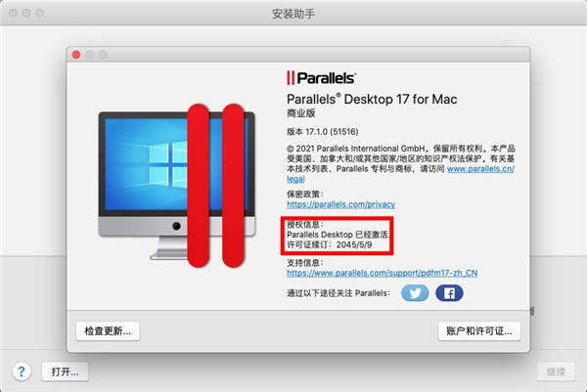Open 账户和许可证... settings
Image resolution: width=587 pixels, height=392 pixels.
click(479, 331)
